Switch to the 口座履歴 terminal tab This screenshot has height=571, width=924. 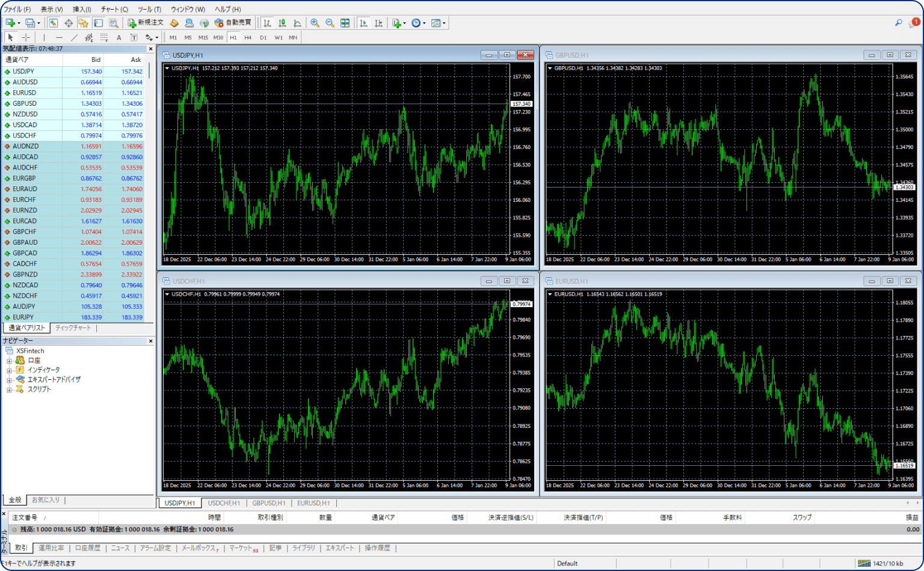87,548
